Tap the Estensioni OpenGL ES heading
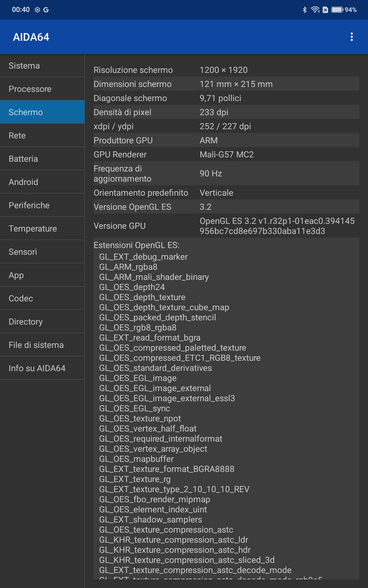Viewport: 368px width, 588px height. pyautogui.click(x=136, y=245)
